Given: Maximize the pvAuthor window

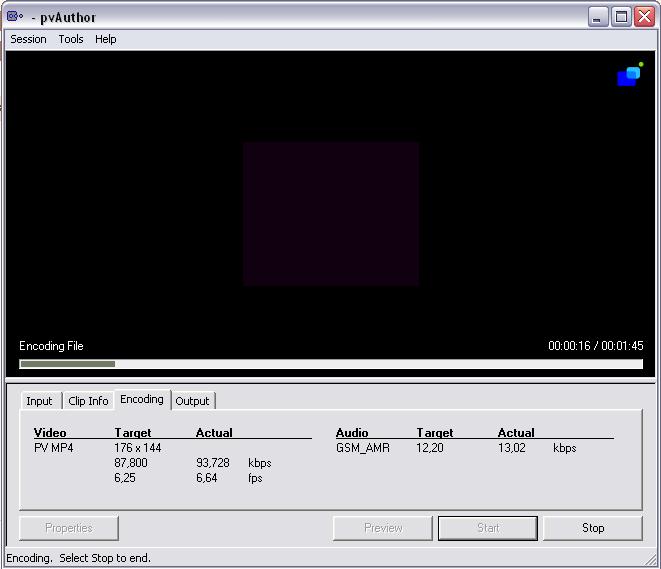Looking at the screenshot, I should pyautogui.click(x=621, y=17).
